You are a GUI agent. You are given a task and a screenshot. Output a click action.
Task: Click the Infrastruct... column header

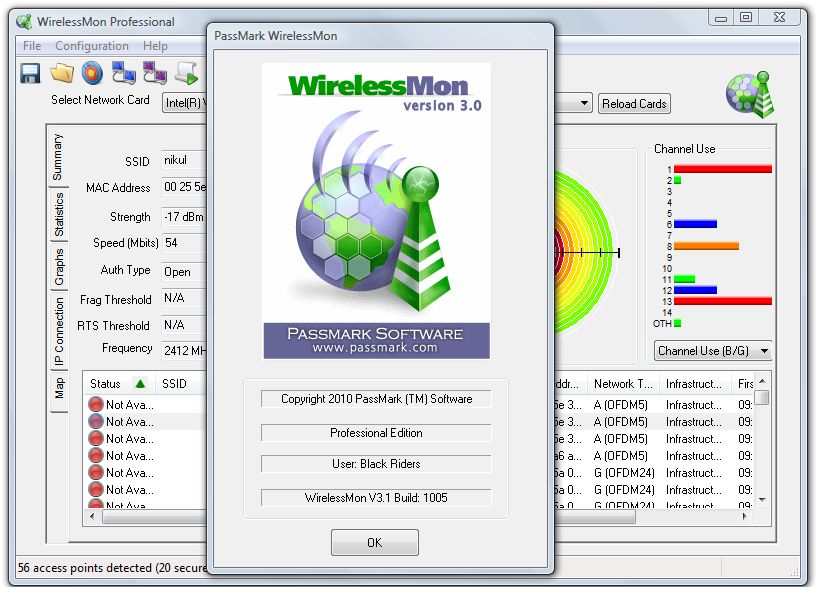pos(694,384)
